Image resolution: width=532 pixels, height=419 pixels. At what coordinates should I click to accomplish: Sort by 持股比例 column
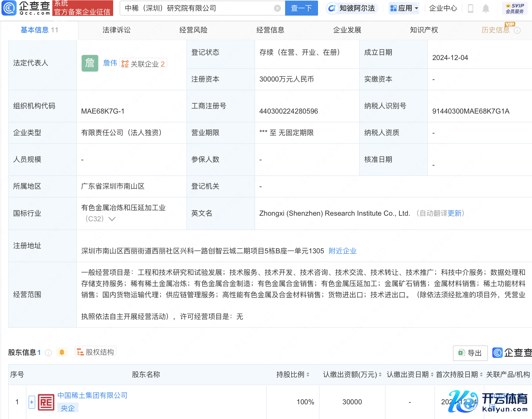[x=308, y=375]
